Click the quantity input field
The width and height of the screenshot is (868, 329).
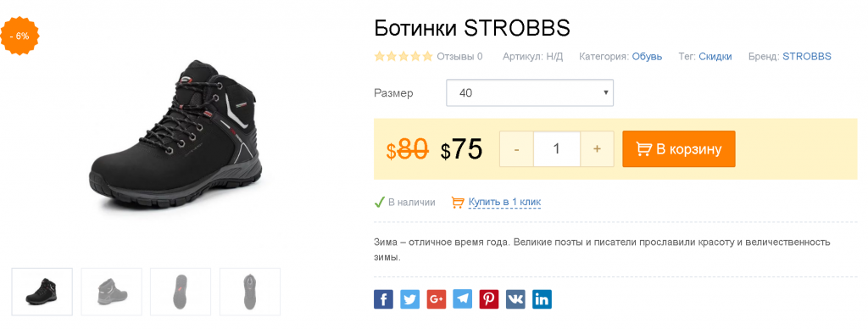(x=557, y=149)
